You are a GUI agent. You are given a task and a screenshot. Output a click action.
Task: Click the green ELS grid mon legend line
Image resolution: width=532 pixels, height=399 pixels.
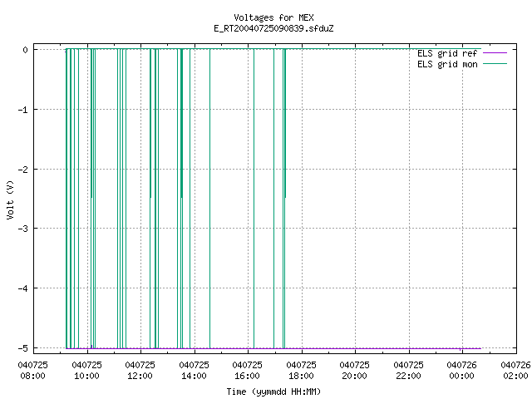(495, 63)
